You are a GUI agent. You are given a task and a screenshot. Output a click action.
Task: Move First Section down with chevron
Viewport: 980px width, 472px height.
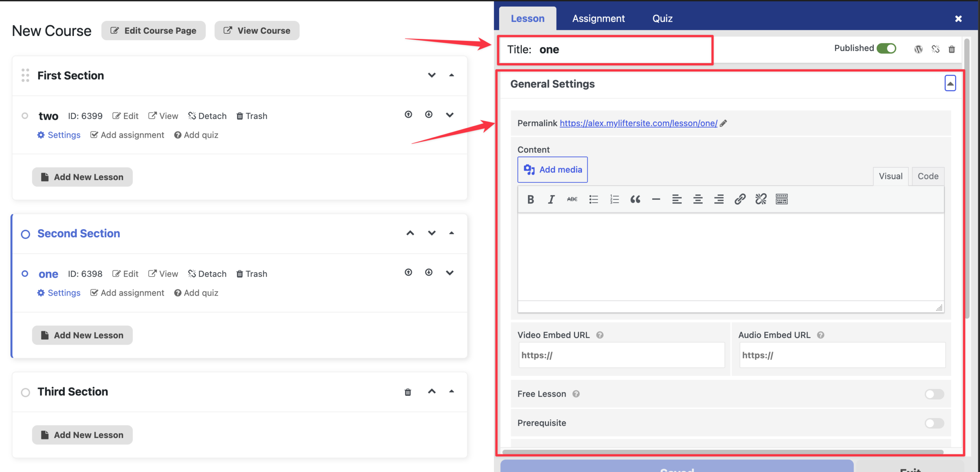pos(432,75)
